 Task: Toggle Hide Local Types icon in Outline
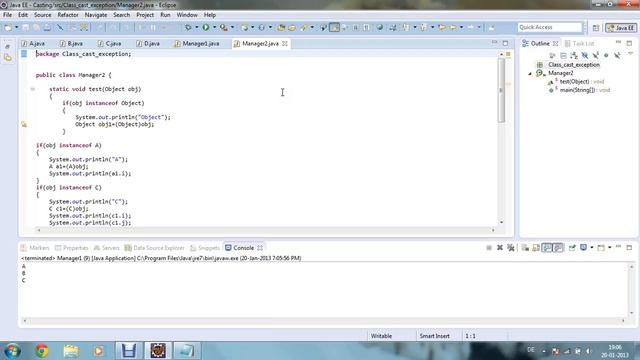click(x=617, y=55)
